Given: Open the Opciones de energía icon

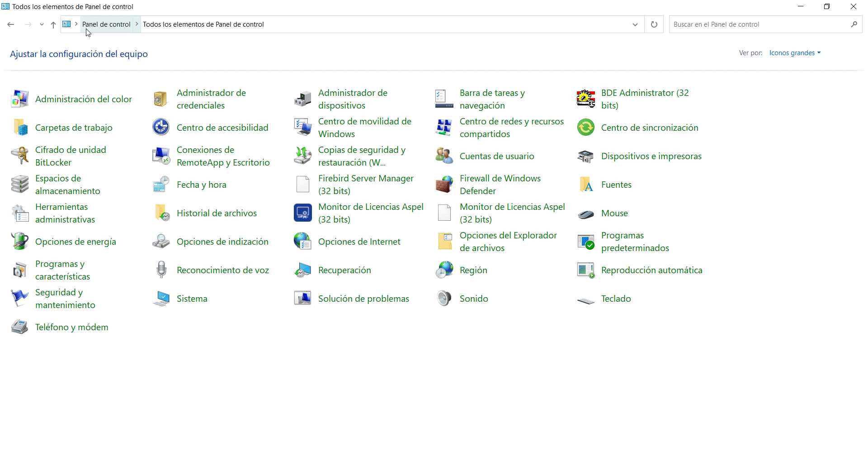Looking at the screenshot, I should coord(20,242).
